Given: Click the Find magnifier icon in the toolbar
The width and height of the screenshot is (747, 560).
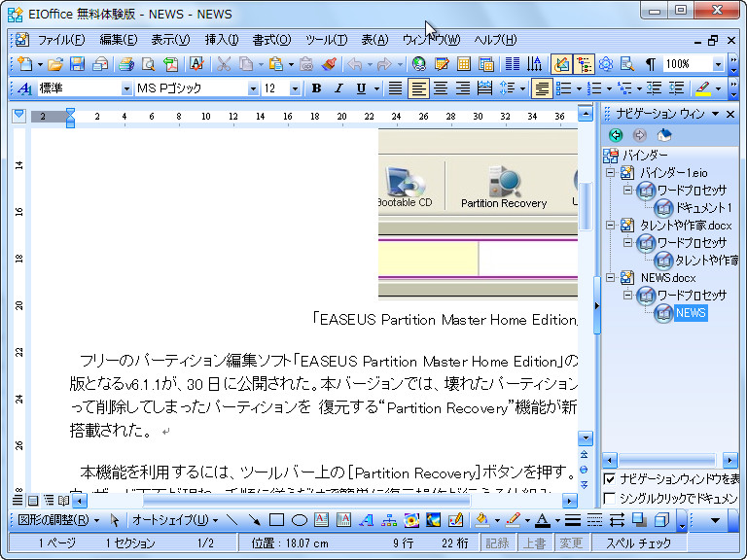Looking at the screenshot, I should coord(627,64).
